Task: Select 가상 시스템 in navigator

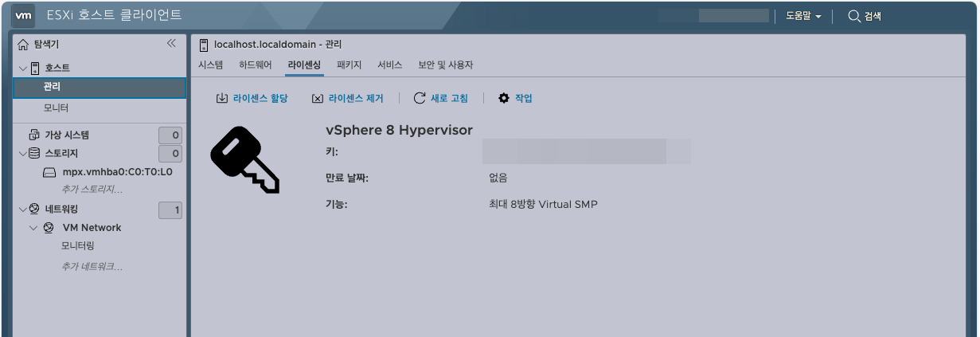Action: pos(67,135)
